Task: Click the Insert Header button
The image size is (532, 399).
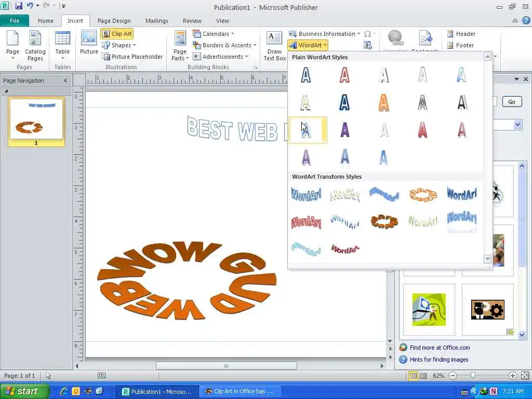Action: pyautogui.click(x=461, y=34)
